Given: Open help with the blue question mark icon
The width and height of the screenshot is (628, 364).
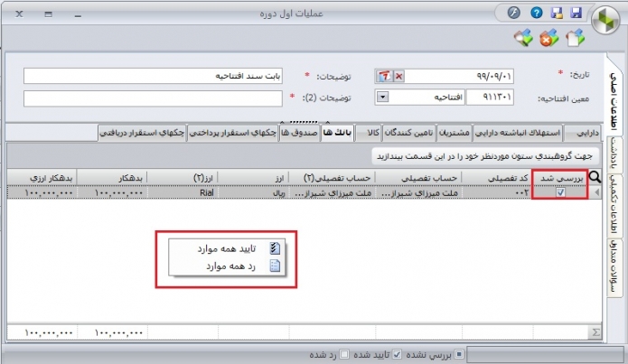Looking at the screenshot, I should click(x=536, y=14).
